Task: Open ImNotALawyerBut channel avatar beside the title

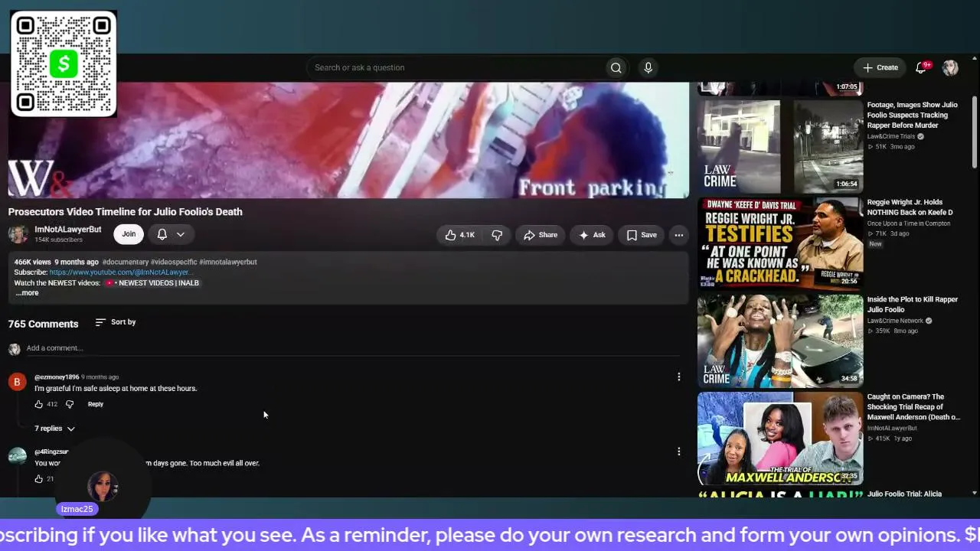Action: (18, 234)
